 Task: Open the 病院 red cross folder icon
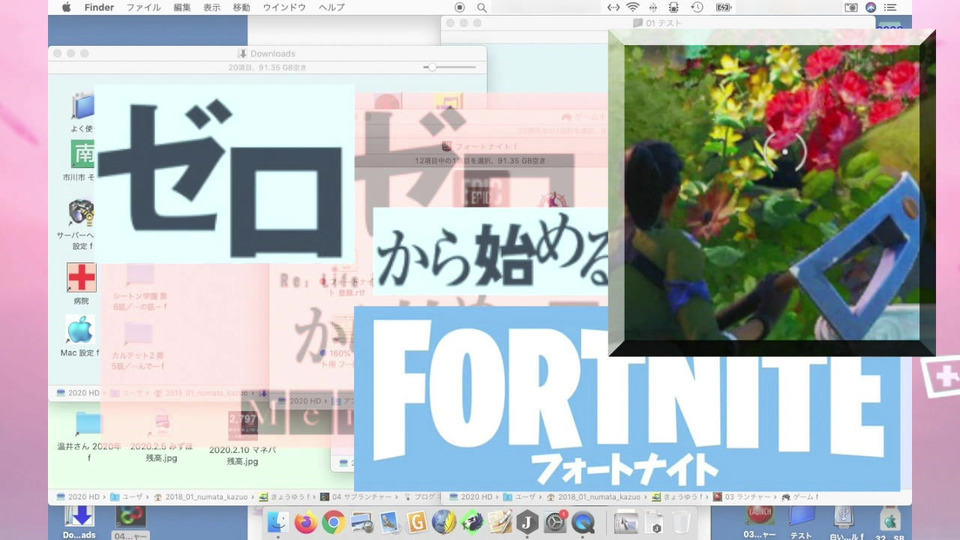click(81, 278)
